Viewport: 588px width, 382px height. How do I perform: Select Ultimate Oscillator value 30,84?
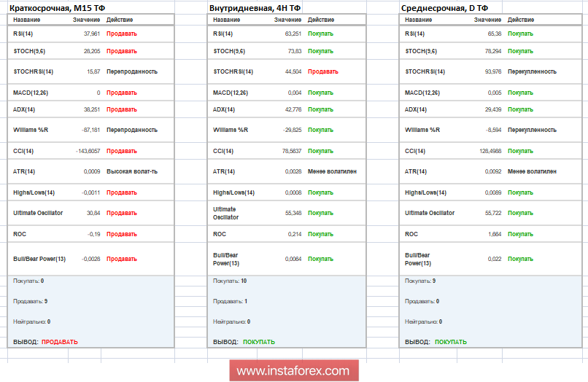click(93, 213)
